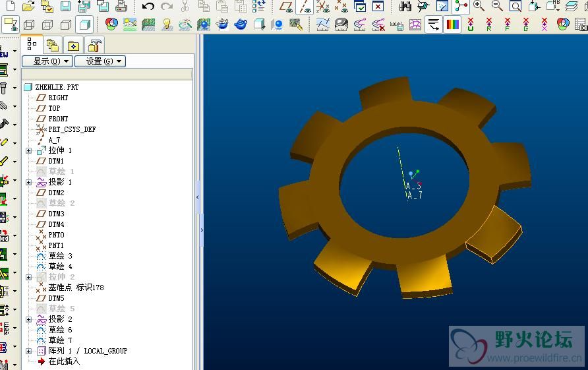Click the green G red-cross icon
The image size is (588, 370).
(x=526, y=25)
